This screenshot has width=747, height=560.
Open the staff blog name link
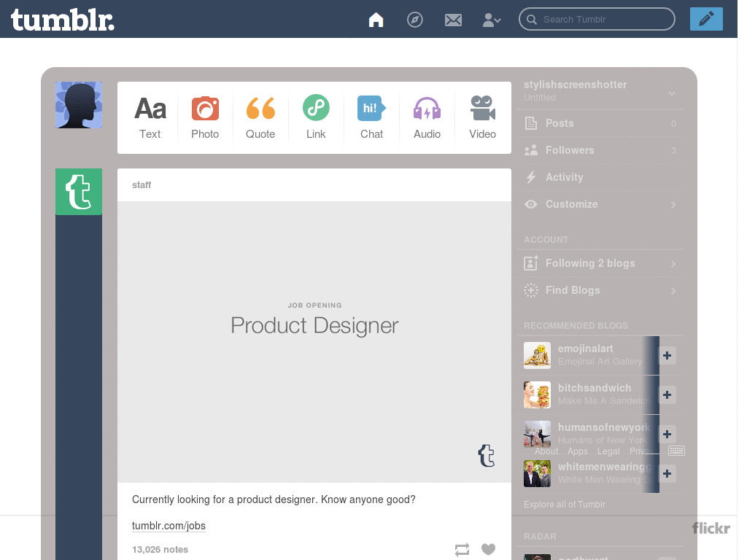pyautogui.click(x=142, y=184)
